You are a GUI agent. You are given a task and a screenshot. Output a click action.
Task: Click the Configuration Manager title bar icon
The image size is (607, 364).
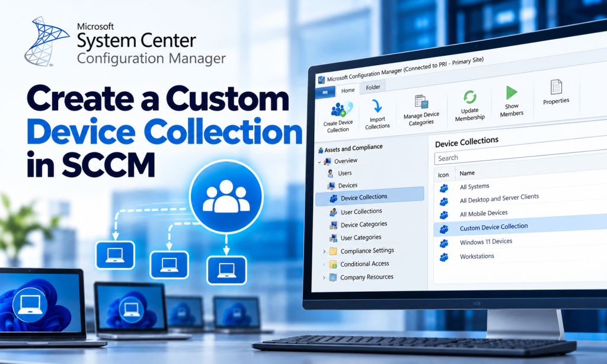pos(321,80)
